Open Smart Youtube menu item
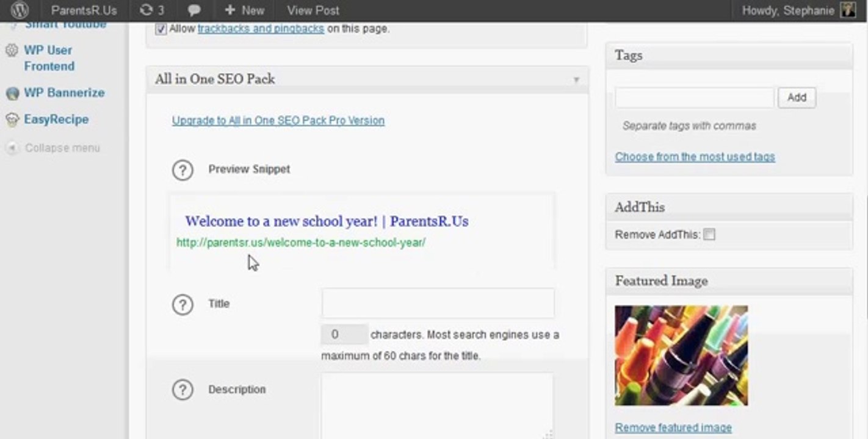Viewport: 868px width, 439px height. tap(65, 25)
